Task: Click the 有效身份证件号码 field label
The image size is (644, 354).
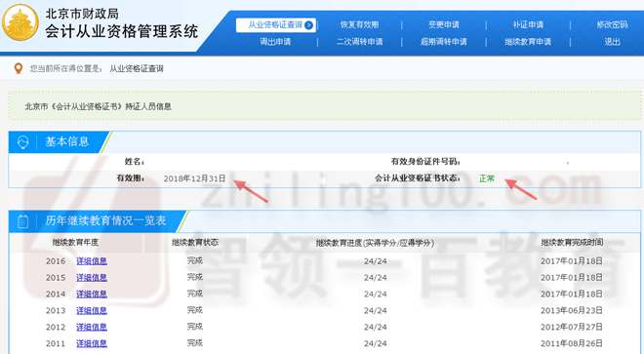Action: (425, 161)
